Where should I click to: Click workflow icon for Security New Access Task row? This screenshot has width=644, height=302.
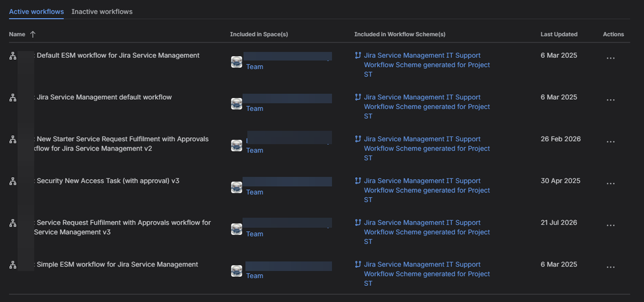(13, 182)
